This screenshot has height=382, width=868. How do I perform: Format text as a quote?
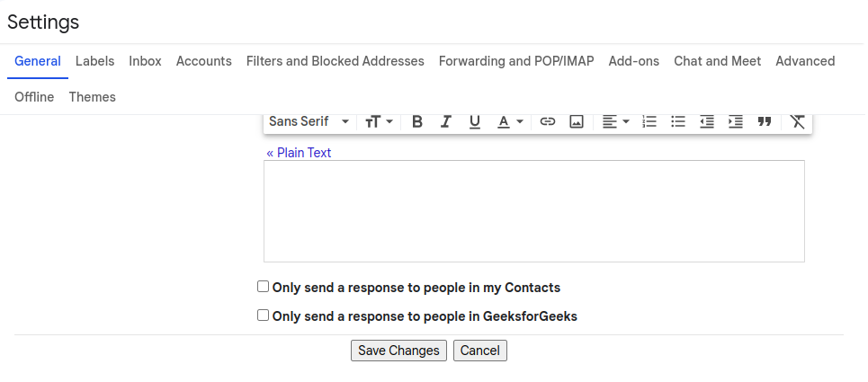[x=765, y=122]
